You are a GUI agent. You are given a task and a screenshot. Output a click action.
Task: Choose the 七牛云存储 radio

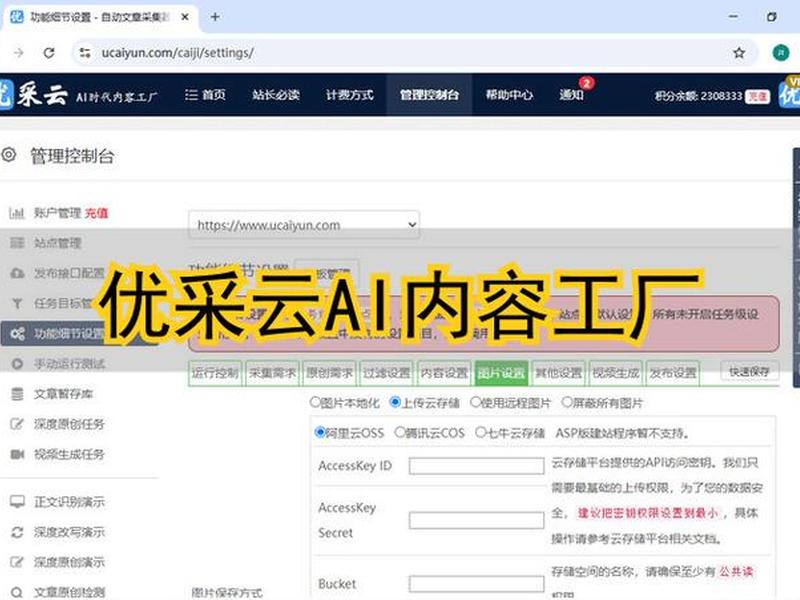point(480,433)
